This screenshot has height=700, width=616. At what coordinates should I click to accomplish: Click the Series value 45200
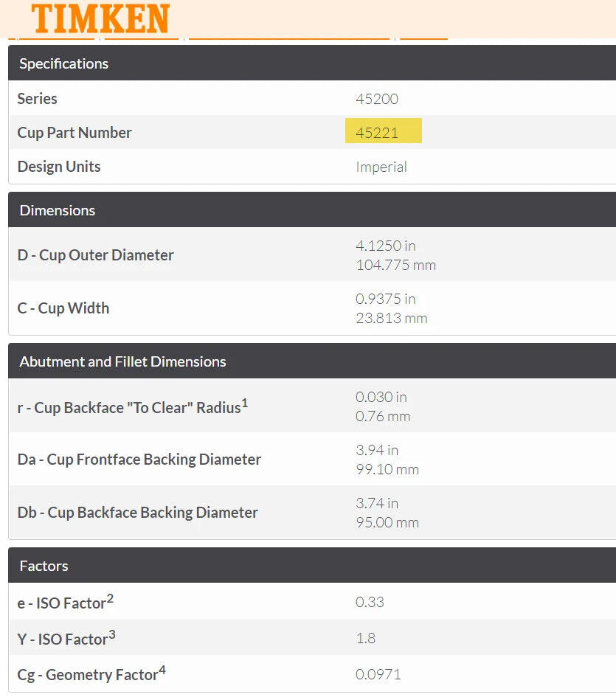377,99
